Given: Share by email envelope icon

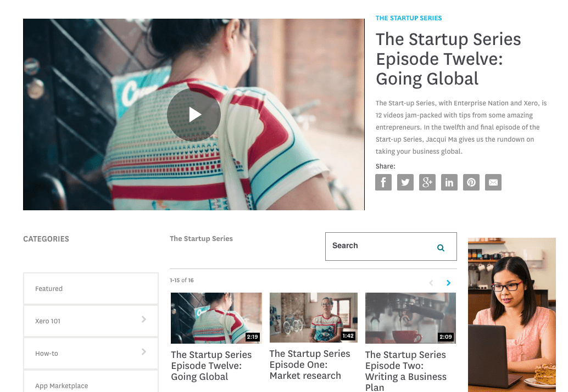Looking at the screenshot, I should (x=493, y=182).
